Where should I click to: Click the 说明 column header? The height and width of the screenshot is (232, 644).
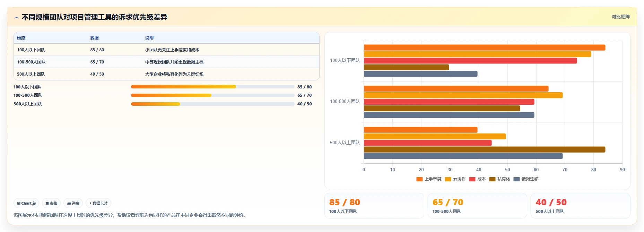149,38
